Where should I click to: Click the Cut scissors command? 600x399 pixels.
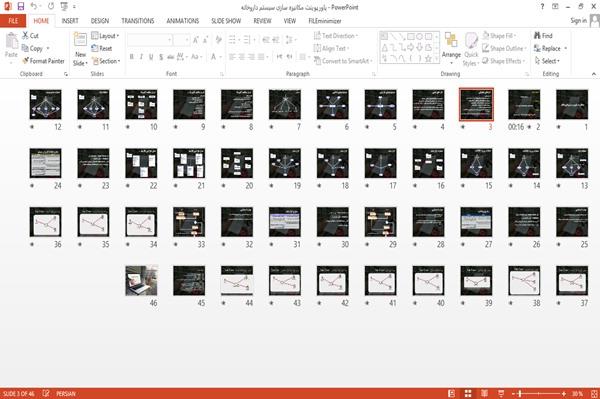pos(30,36)
